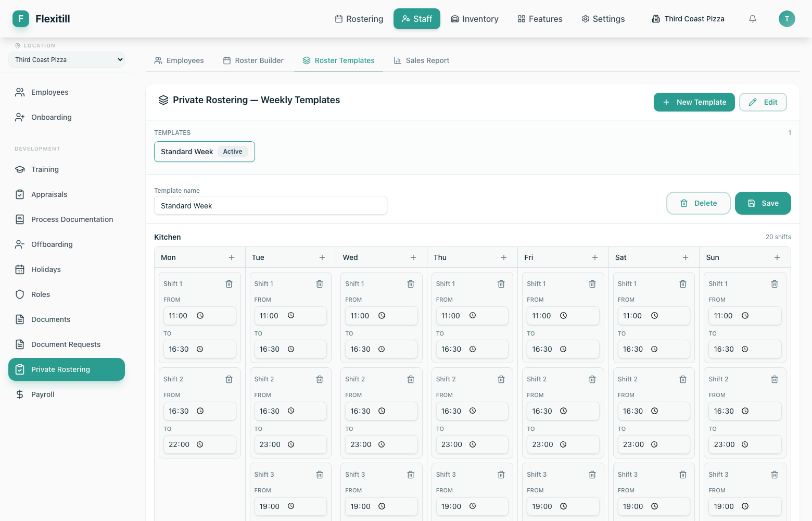Click Mon Shift 2 TO time field 22:00
The height and width of the screenshot is (521, 812).
(x=200, y=444)
